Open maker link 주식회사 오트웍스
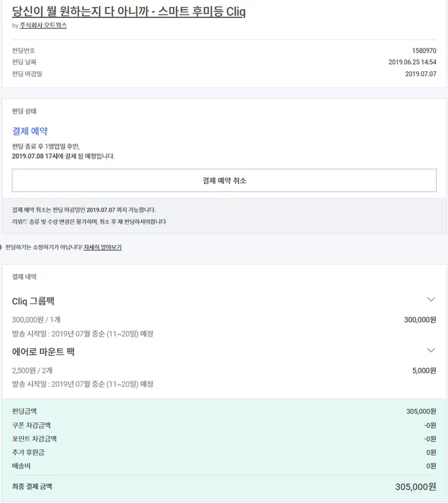 (43, 25)
